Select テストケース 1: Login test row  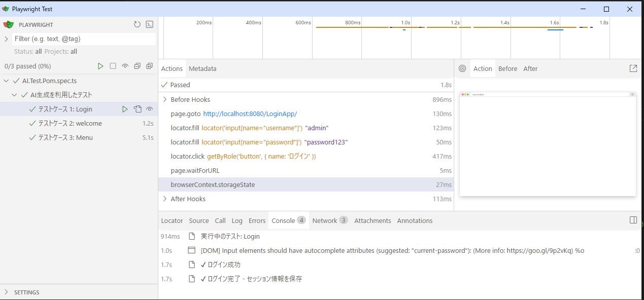click(x=79, y=109)
